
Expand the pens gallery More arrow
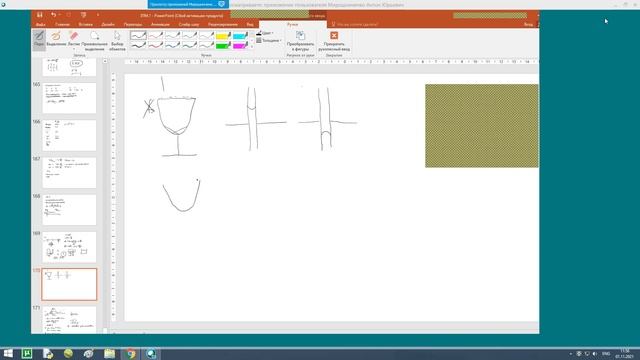[251, 47]
